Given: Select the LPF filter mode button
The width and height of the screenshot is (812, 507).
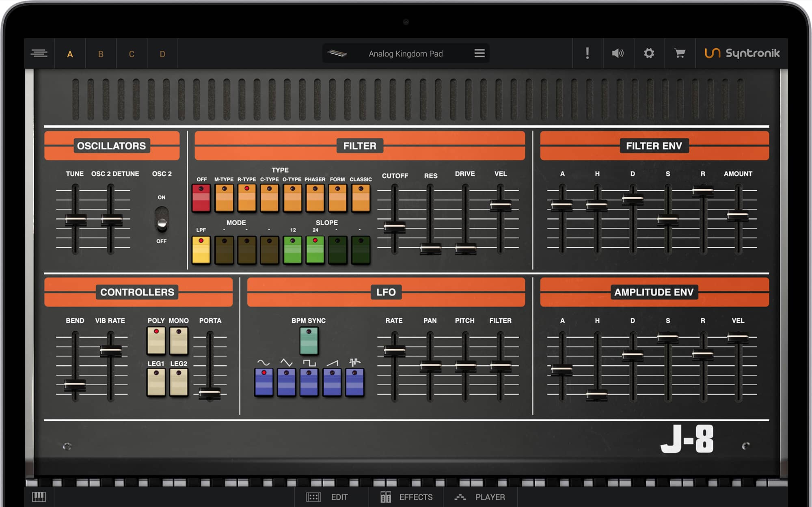Looking at the screenshot, I should (201, 250).
